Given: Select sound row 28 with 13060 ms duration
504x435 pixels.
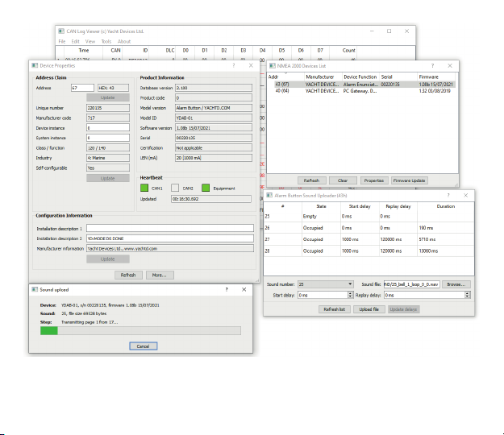Looking at the screenshot, I should 369,251.
